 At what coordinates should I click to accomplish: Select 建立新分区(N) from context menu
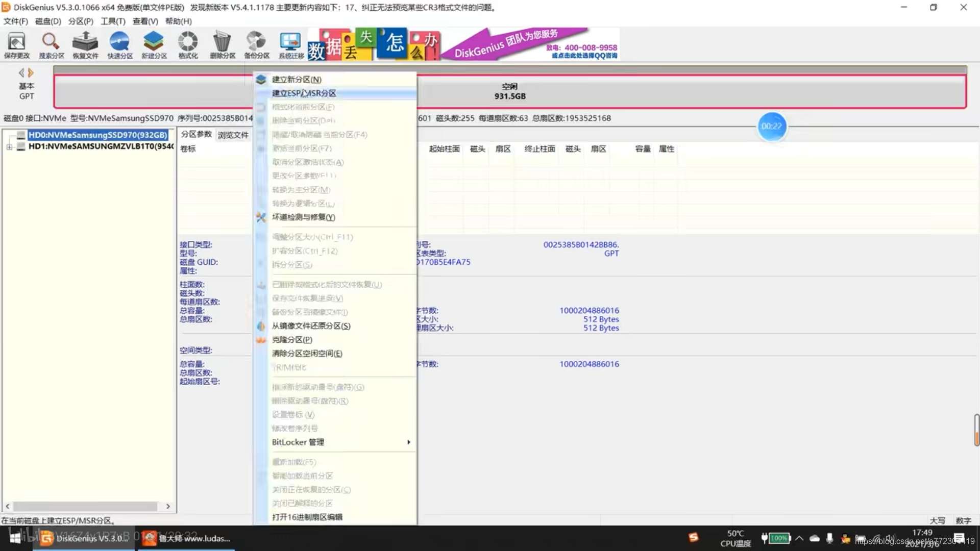(297, 79)
